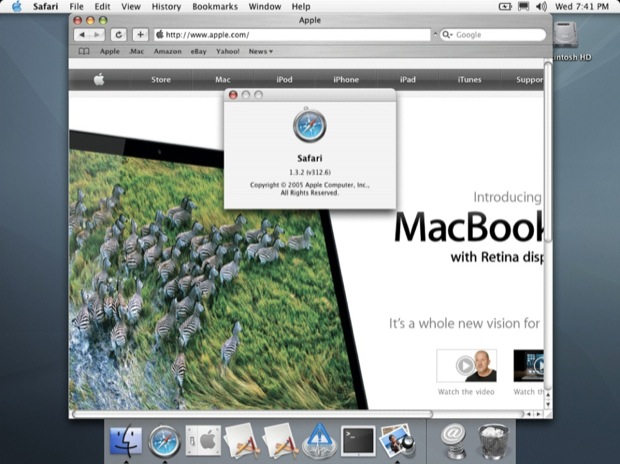
Task: Expand the News bookmarks dropdown
Action: pos(261,51)
